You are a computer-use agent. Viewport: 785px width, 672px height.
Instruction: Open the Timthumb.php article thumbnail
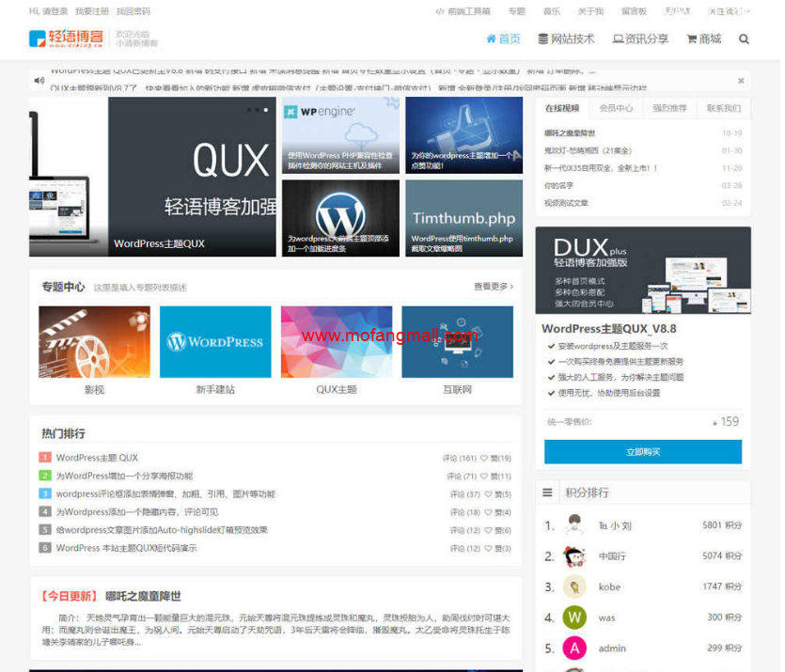tap(464, 218)
